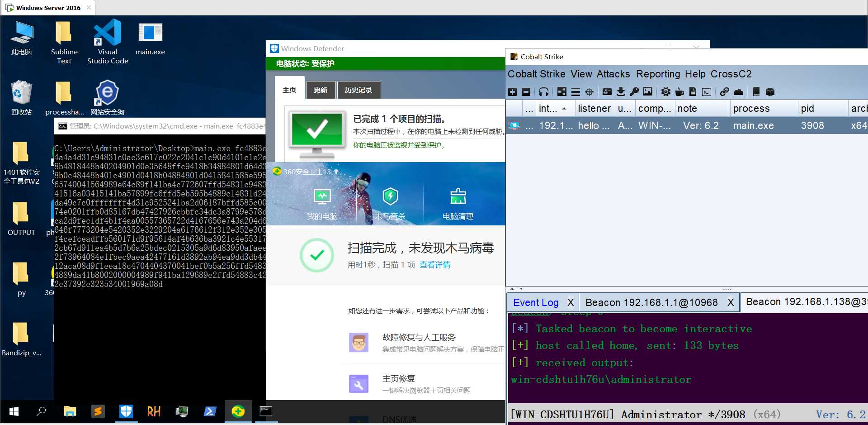868x425 pixels.
Task: Open the Reporting menu
Action: coord(658,74)
